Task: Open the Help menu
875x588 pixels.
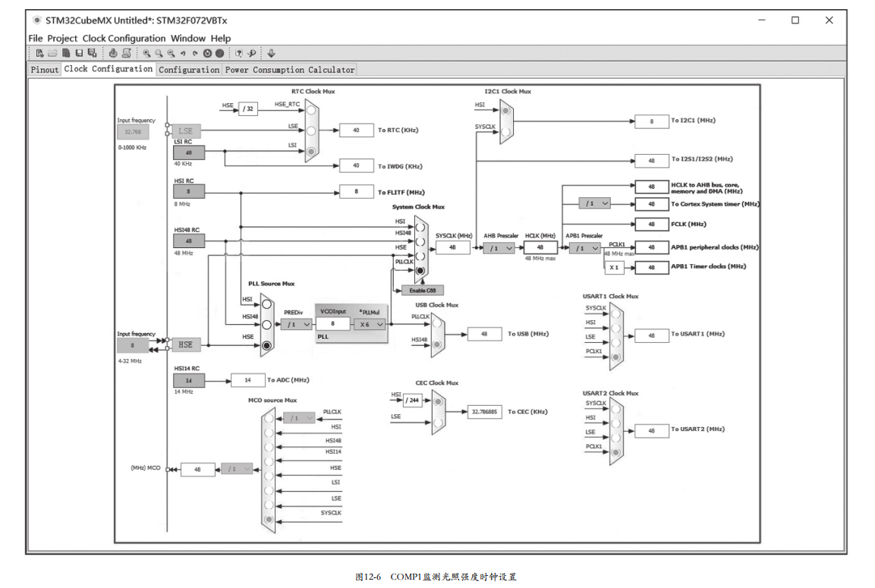Action: point(220,39)
